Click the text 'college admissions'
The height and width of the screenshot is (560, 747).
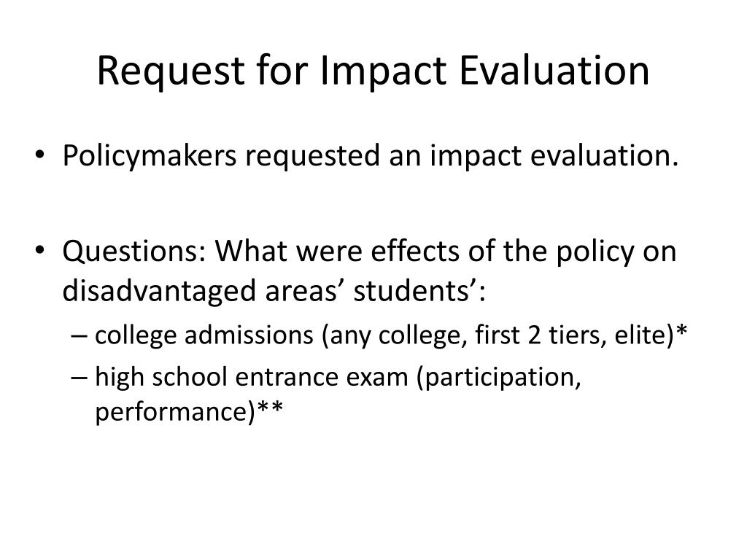click(204, 335)
